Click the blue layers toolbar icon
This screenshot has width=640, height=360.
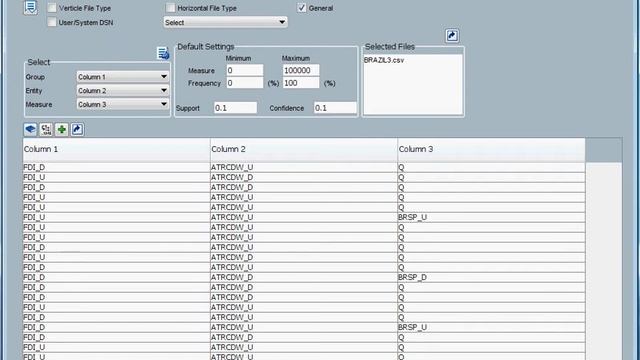[x=30, y=129]
